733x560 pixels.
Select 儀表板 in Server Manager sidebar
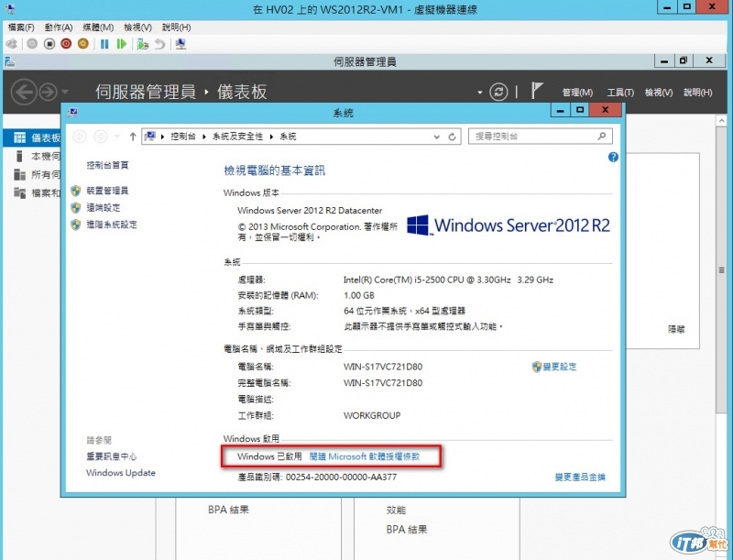(x=32, y=137)
